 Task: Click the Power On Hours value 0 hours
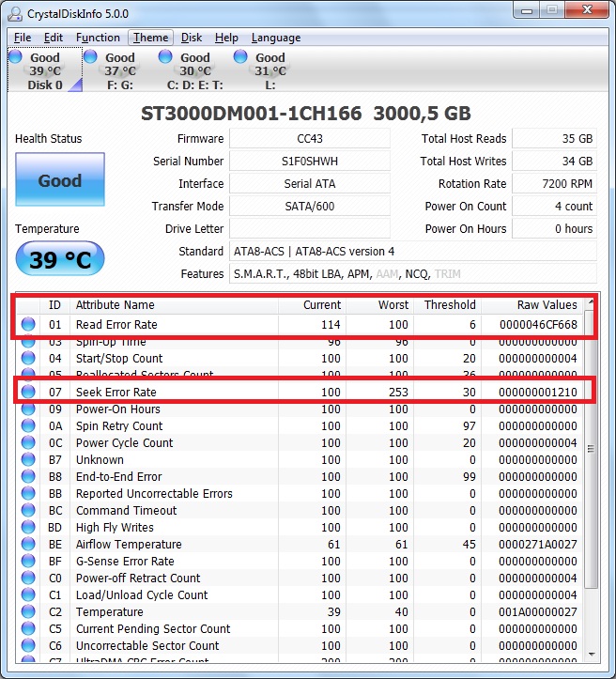(555, 228)
